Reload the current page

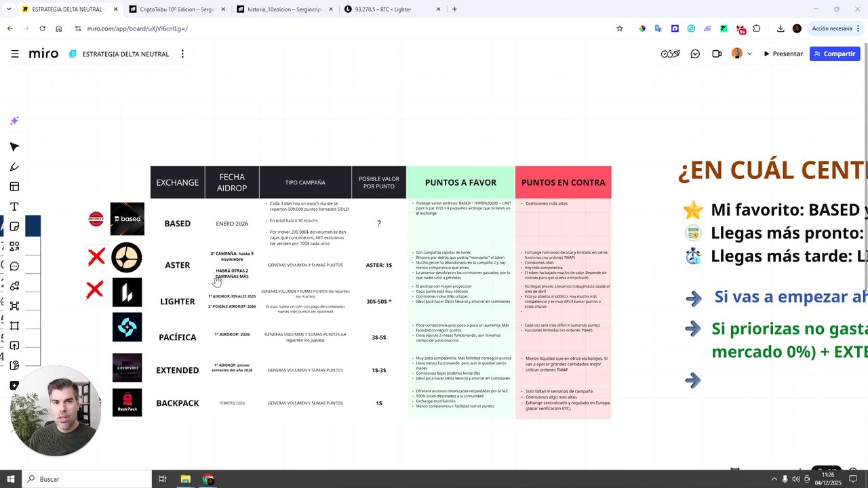[x=42, y=28]
